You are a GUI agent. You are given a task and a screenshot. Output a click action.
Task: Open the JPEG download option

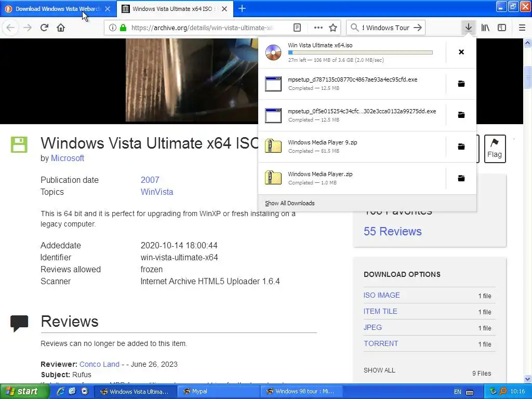click(x=373, y=327)
